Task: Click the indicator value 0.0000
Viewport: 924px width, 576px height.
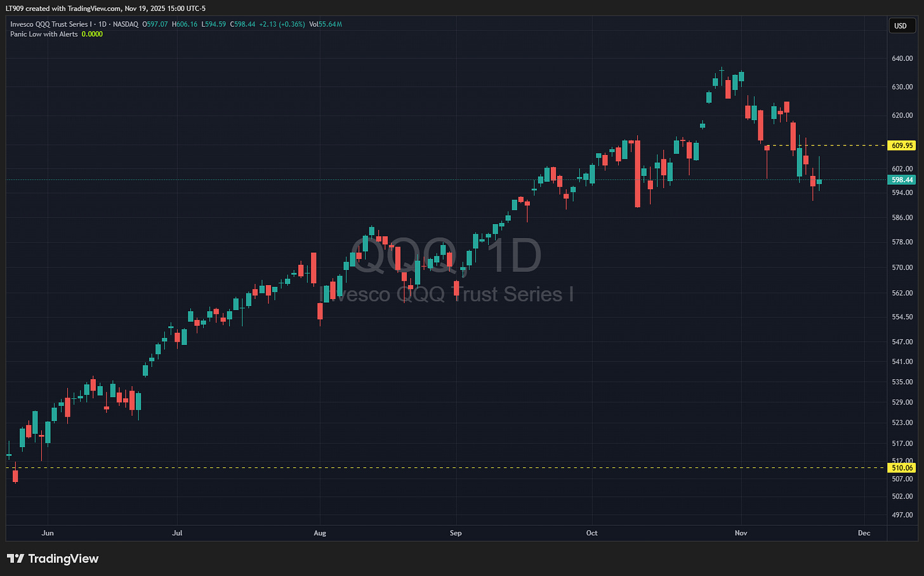Action: click(92, 34)
